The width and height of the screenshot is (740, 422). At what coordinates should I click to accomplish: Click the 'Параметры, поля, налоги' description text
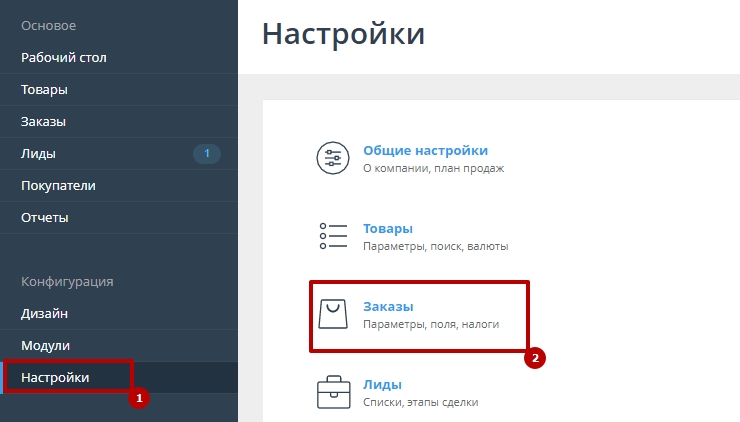click(430, 325)
